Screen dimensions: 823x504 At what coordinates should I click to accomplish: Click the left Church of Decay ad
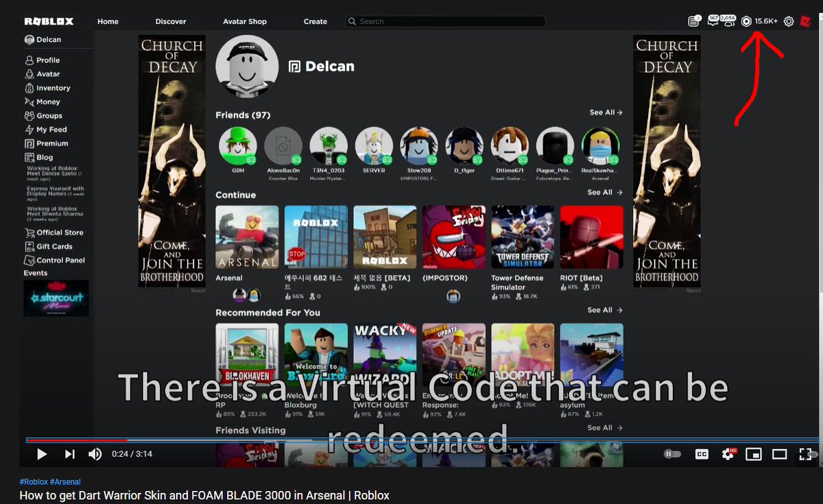click(x=171, y=161)
